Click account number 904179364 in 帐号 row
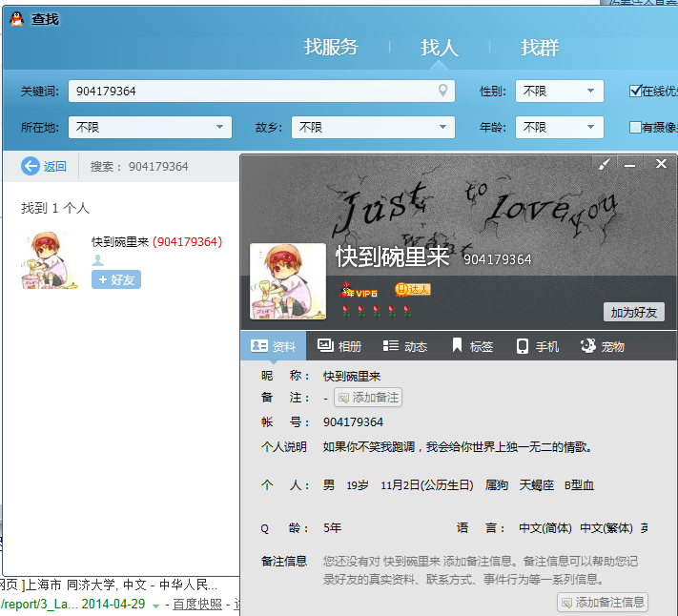This screenshot has width=678, height=616. tap(353, 422)
